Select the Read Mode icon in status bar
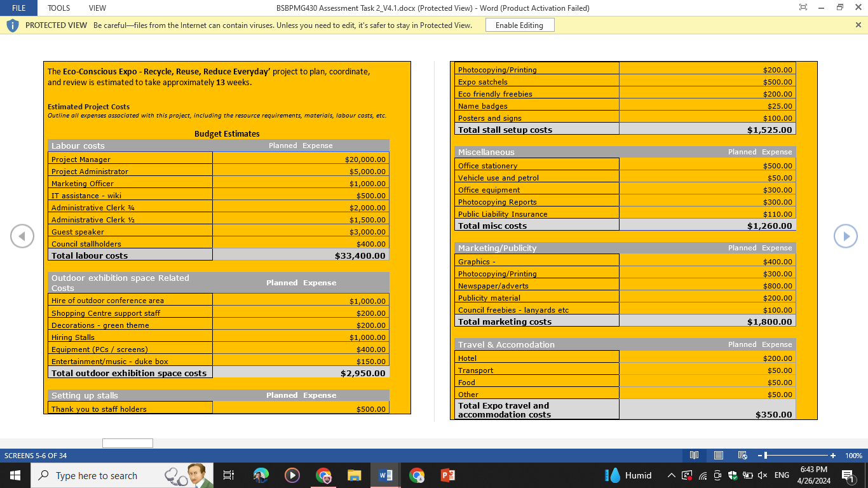 [x=694, y=455]
